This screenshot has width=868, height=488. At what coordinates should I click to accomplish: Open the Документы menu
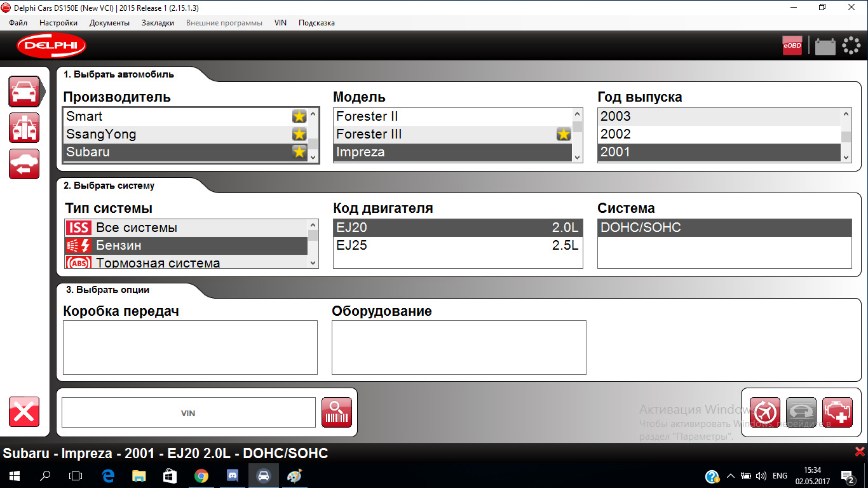pos(109,23)
